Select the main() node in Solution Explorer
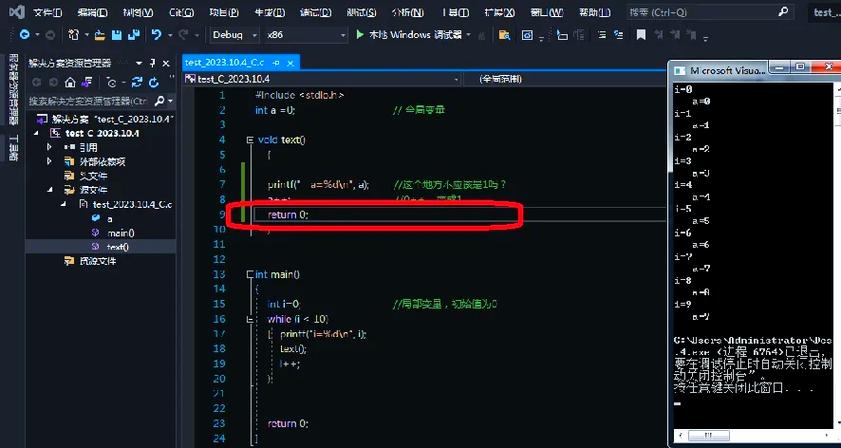 coord(121,233)
